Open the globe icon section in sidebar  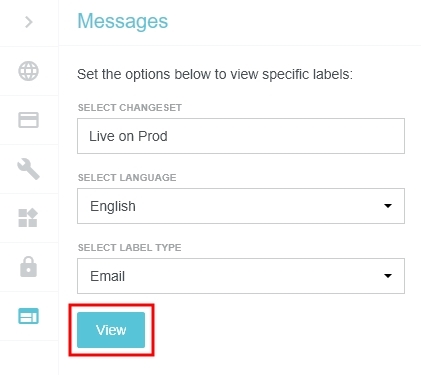[28, 71]
